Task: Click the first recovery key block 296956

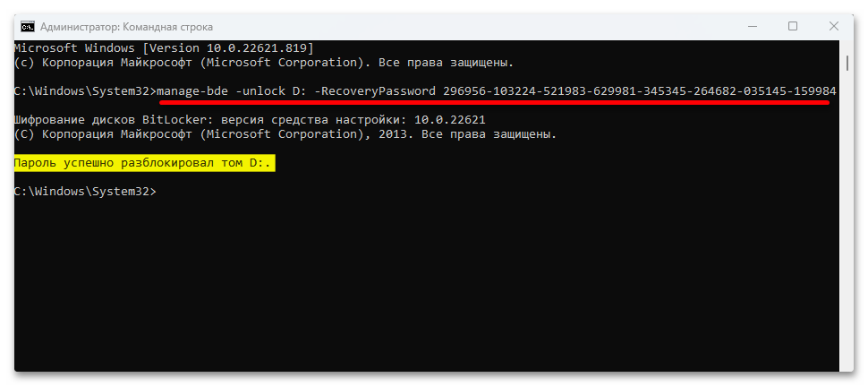Action: point(464,91)
